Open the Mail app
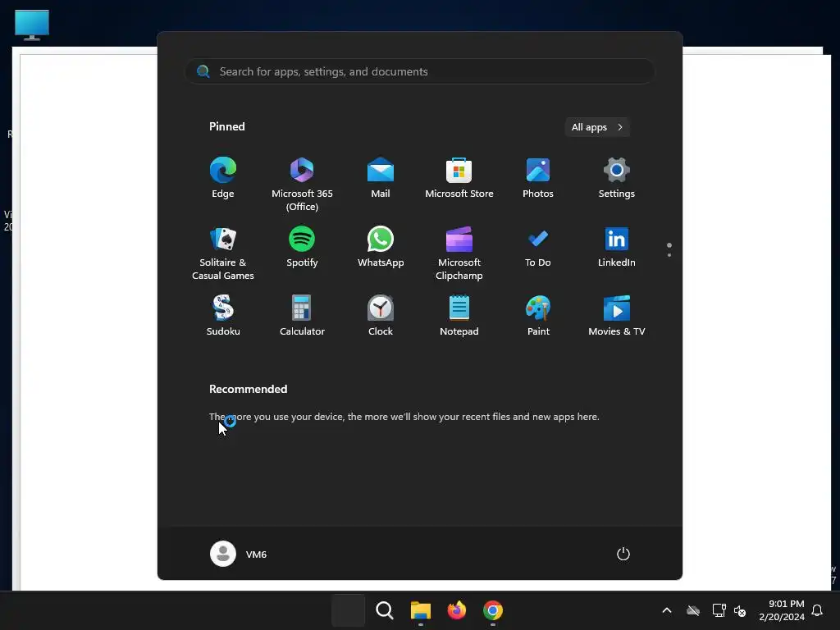Viewport: 840px width, 630px height. (381, 178)
